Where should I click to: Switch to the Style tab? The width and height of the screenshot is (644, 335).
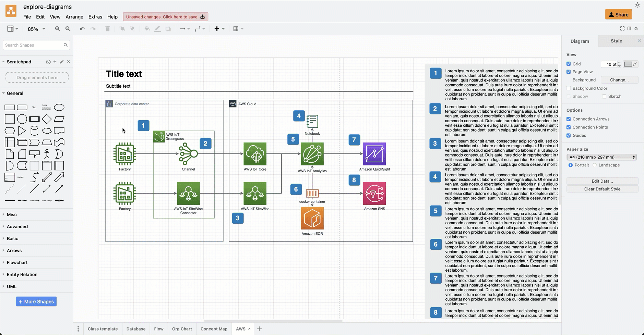(617, 41)
